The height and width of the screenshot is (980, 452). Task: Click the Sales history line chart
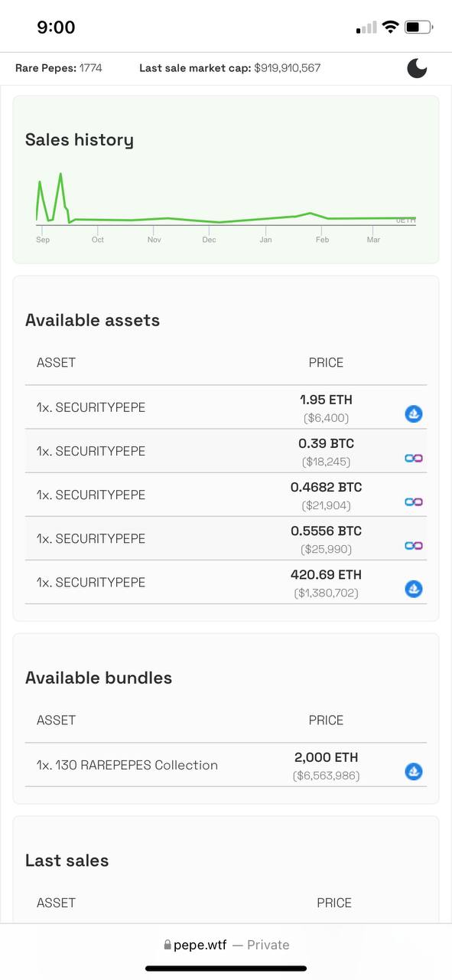coord(226,199)
